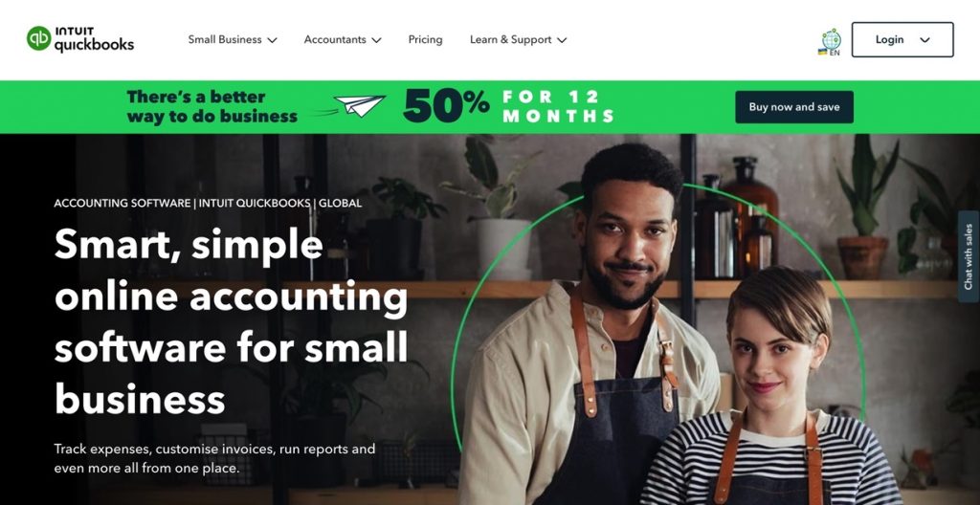Image resolution: width=980 pixels, height=505 pixels.
Task: Open the Accountants menu
Action: click(x=343, y=39)
